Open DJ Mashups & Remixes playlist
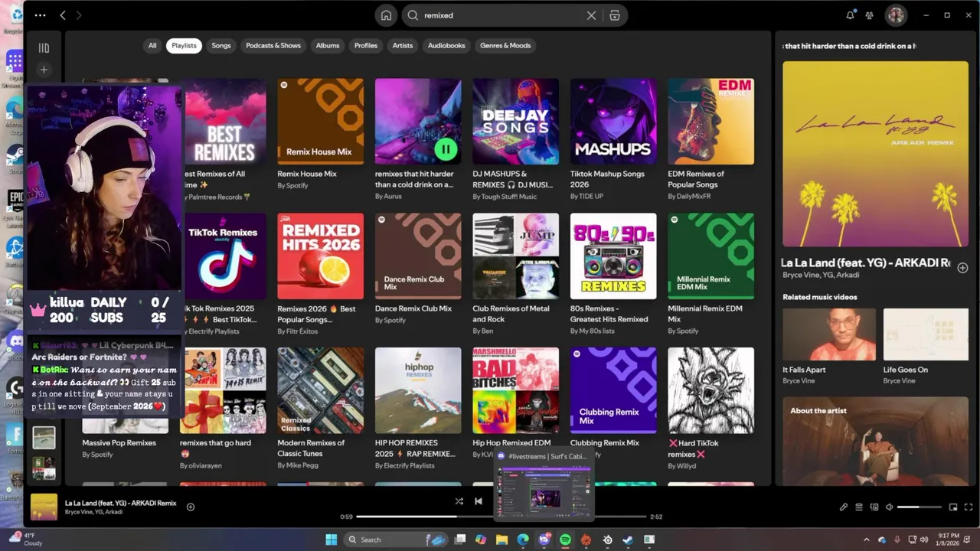The width and height of the screenshot is (980, 551). (x=516, y=121)
